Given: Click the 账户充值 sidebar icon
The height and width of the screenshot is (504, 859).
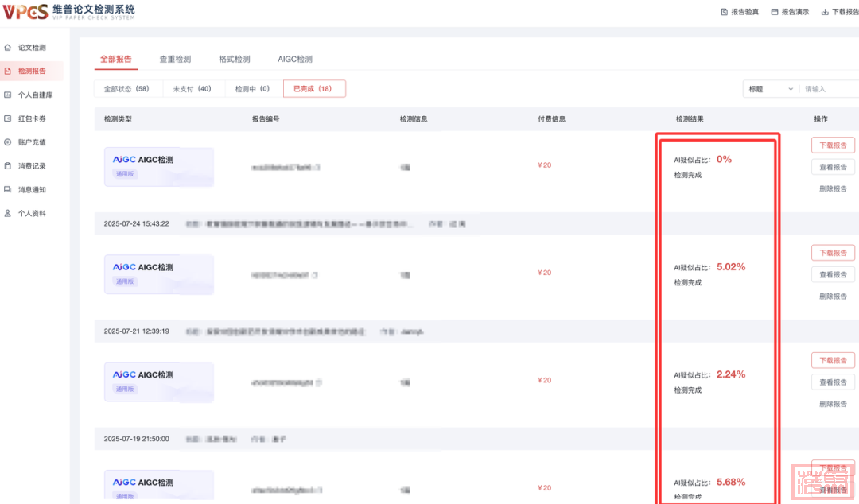Looking at the screenshot, I should coord(8,142).
